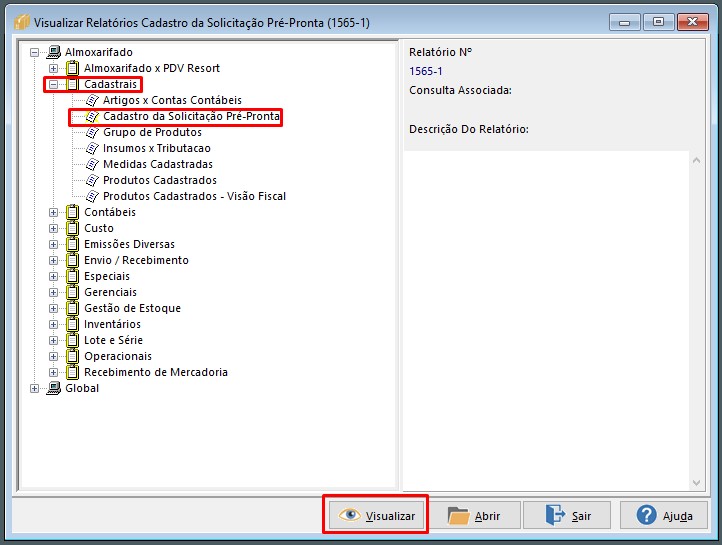Click the Almoxarifado computer icon
Viewport: 722px width, 545px height.
(54, 52)
